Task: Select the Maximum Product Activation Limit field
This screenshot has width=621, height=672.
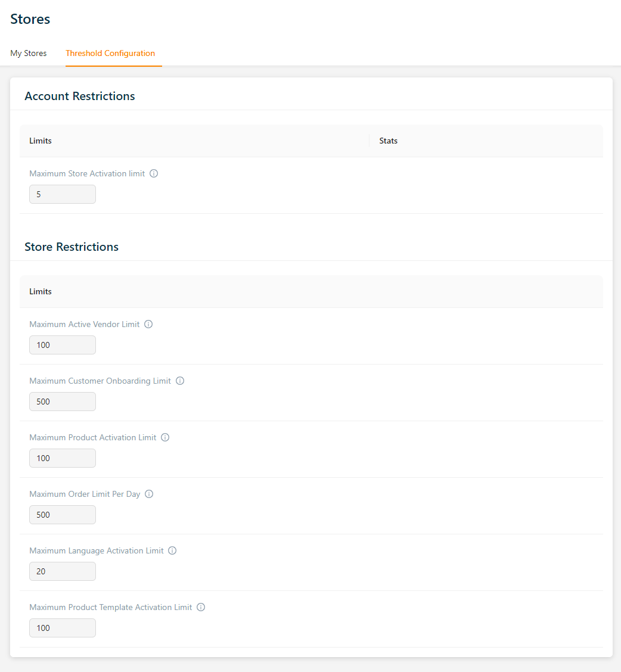Action: pyautogui.click(x=63, y=458)
